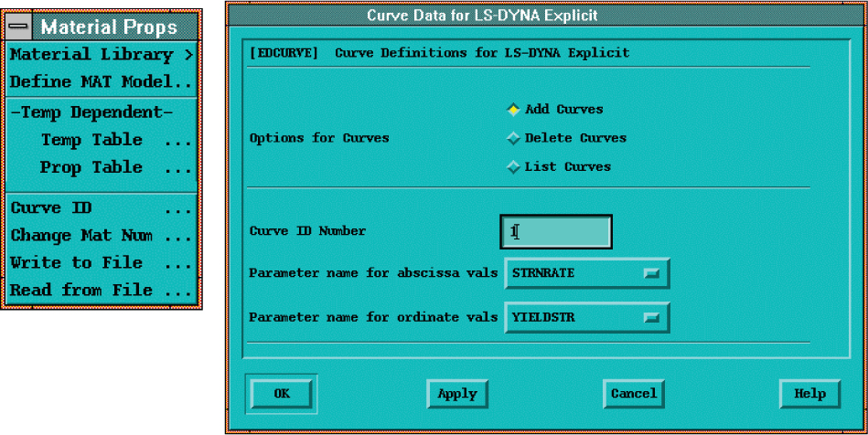868x435 pixels.
Task: Click Parameter name for abscissa vals label
Action: pos(374,273)
